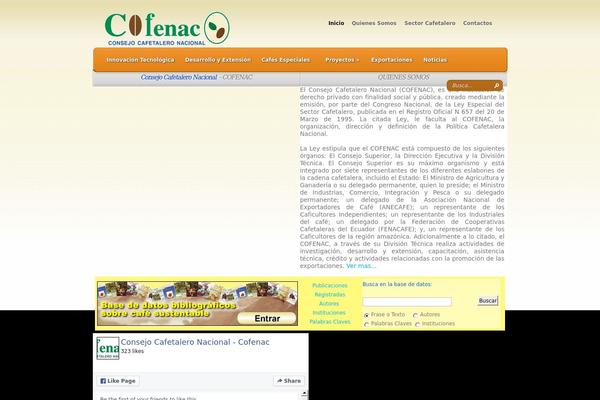The width and height of the screenshot is (600, 400).
Task: Open Desarrollo y Extensión in navbar
Action: pos(218,60)
